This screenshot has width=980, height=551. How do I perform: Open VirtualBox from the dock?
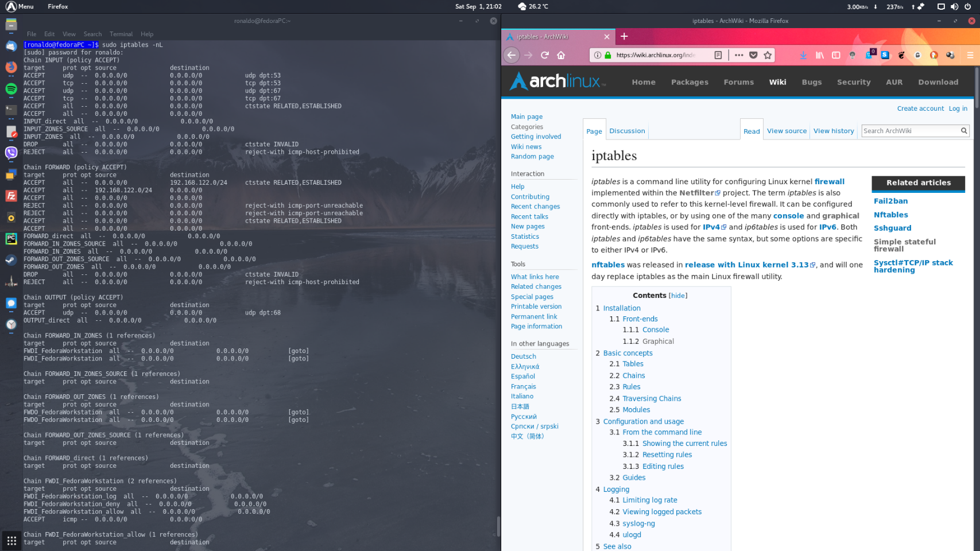[x=11, y=174]
